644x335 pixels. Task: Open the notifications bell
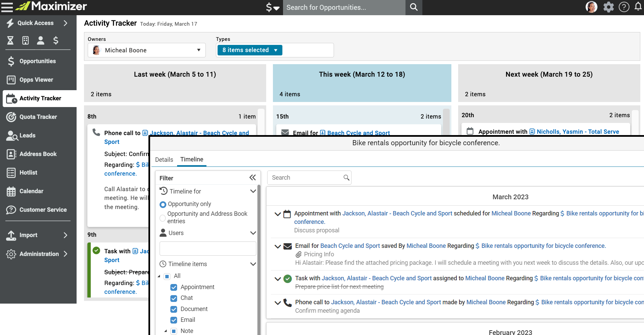pyautogui.click(x=638, y=7)
